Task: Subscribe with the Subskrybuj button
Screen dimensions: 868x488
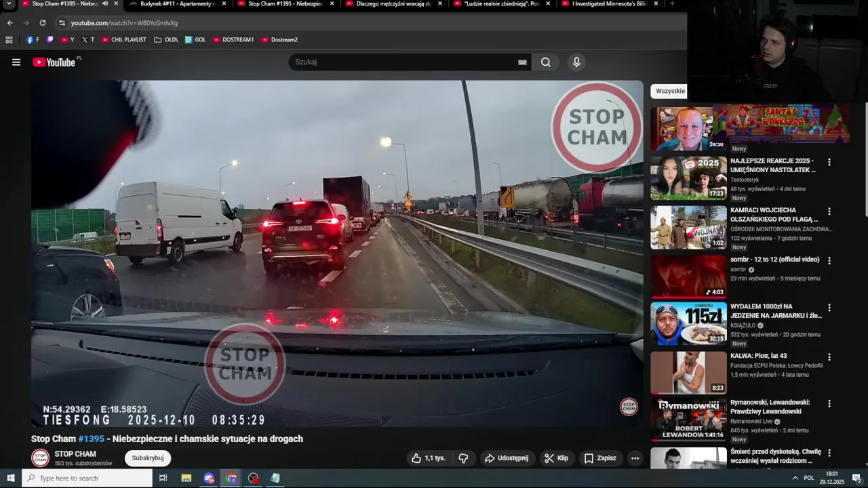Action: coord(148,458)
